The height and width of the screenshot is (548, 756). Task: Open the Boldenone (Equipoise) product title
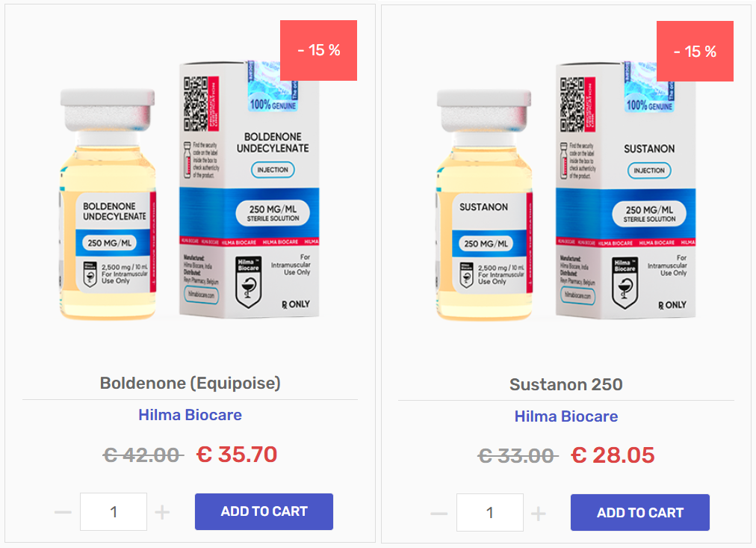[x=190, y=384]
